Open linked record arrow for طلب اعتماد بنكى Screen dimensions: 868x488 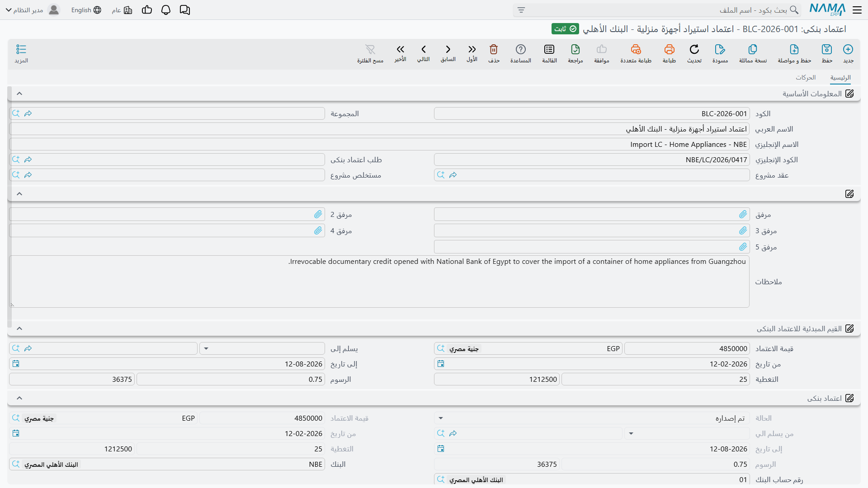(28, 160)
